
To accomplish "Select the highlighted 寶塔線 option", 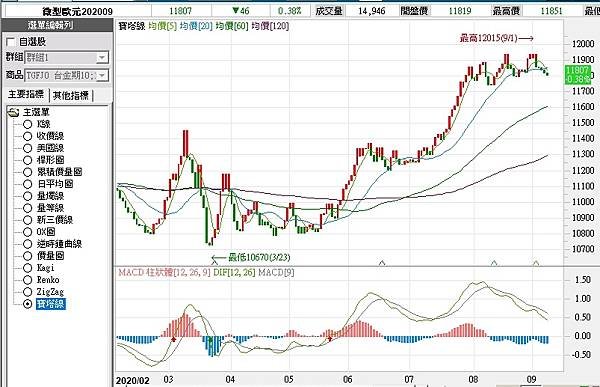I will 27,304.
